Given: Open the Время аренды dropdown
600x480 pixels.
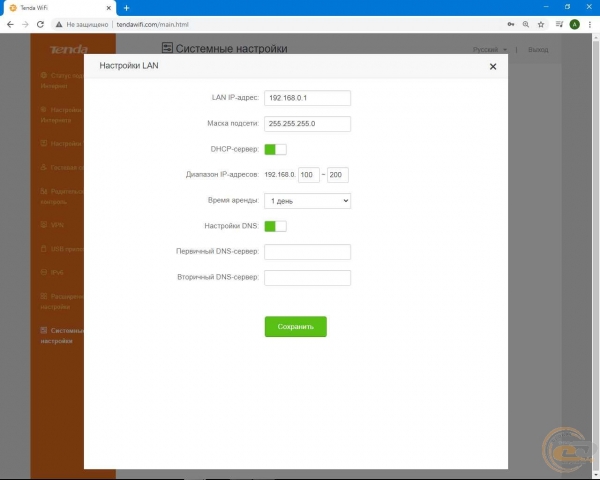Looking at the screenshot, I should coord(307,201).
